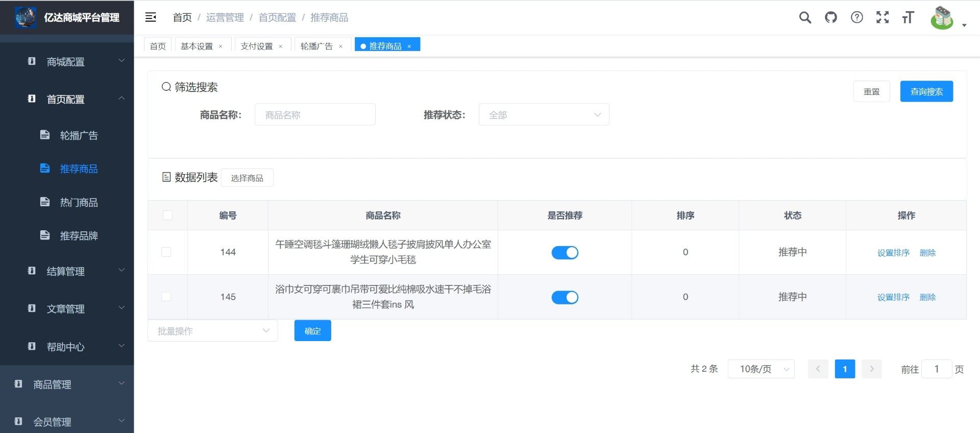Click the sidebar collapse hamburger icon

[x=151, y=17]
